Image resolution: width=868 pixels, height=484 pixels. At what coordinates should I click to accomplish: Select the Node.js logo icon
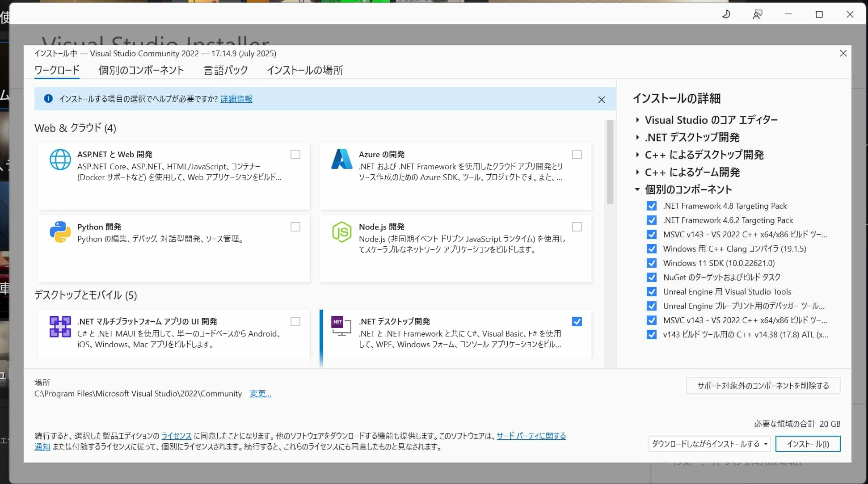(x=342, y=232)
